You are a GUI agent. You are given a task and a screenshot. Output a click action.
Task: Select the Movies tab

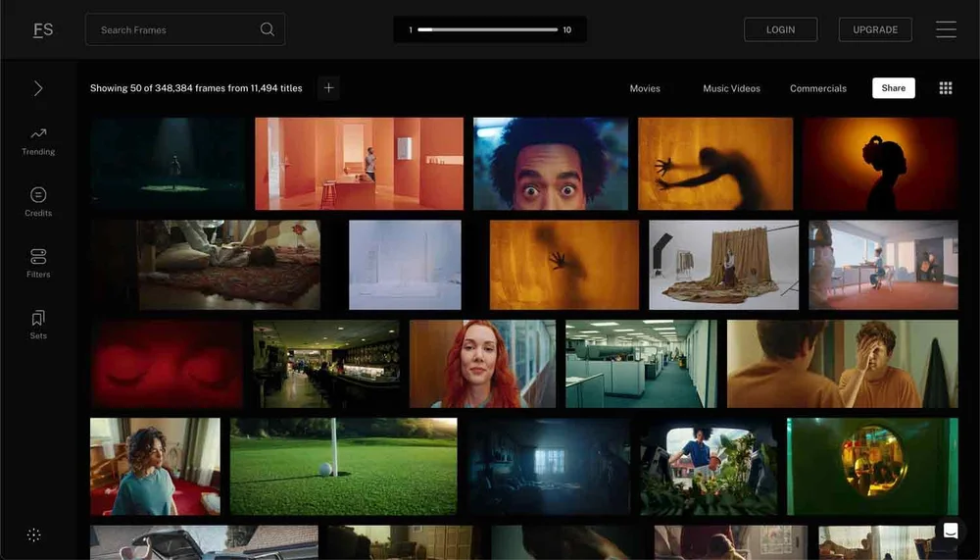click(645, 88)
